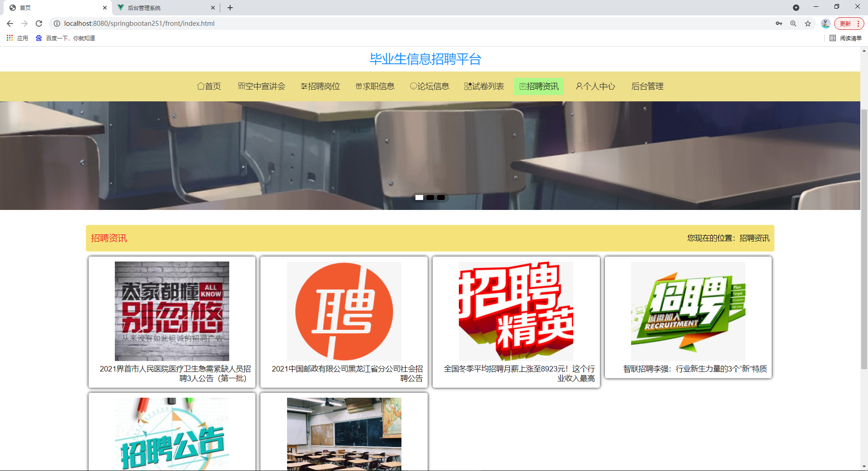
Task: Open 论坛信息 navigation item
Action: 429,86
